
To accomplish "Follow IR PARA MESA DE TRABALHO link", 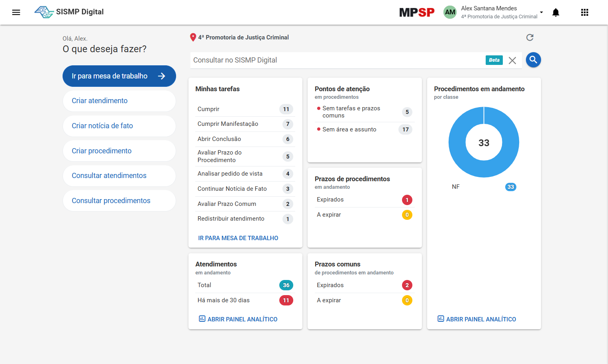I will tap(238, 238).
